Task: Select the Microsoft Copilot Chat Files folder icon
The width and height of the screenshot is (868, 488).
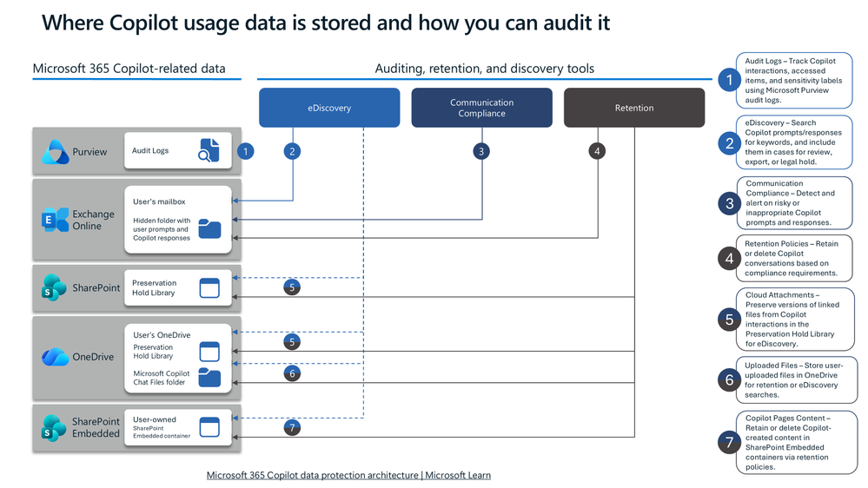Action: pos(209,378)
